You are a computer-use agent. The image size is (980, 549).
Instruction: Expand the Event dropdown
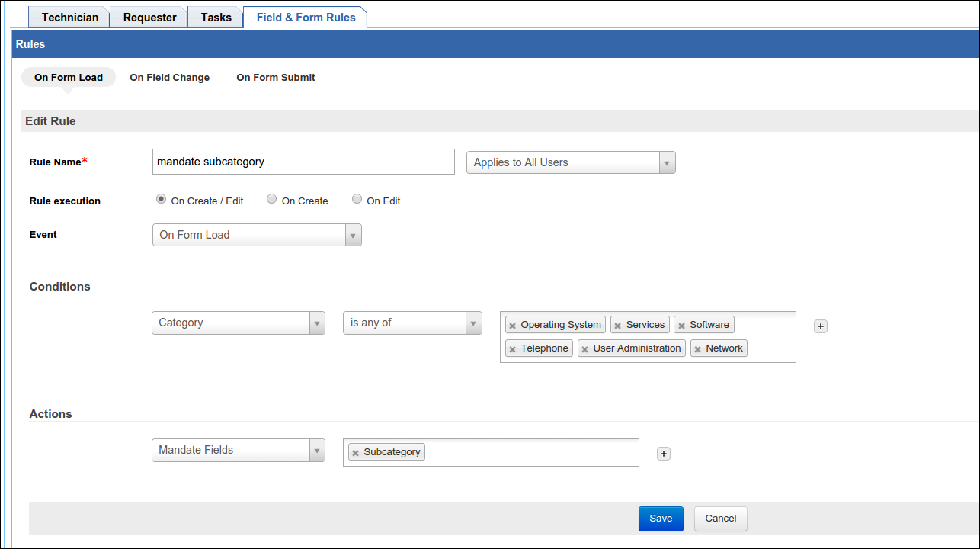point(257,235)
